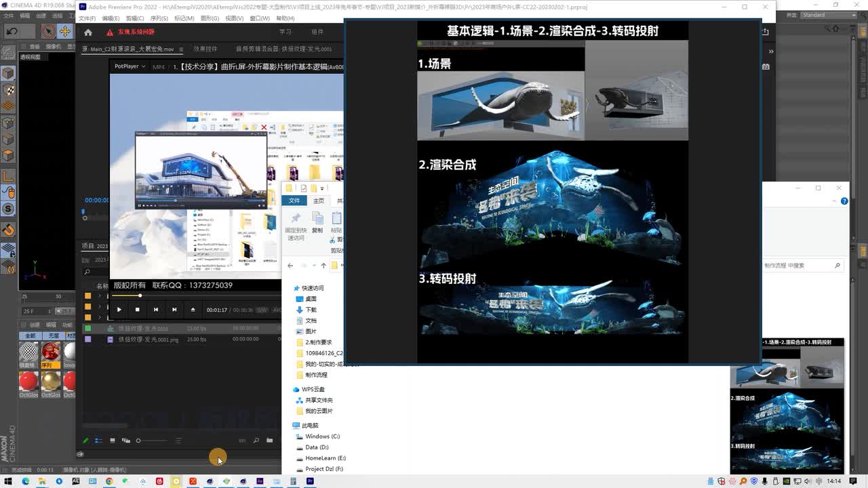Screen dimensions: 868x488
Task: Select Cinema 4D workplane grid icon
Action: tap(8, 106)
